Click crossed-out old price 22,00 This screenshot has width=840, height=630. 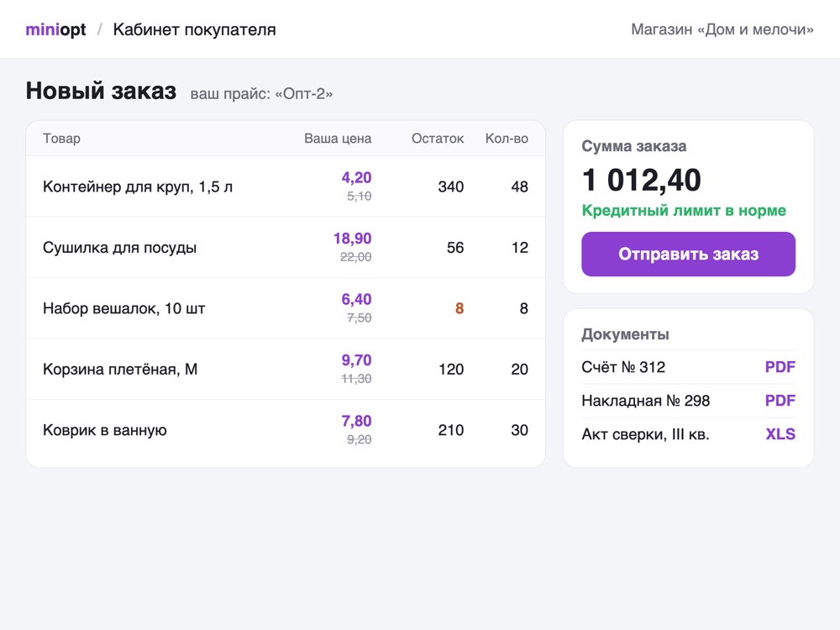point(355,257)
